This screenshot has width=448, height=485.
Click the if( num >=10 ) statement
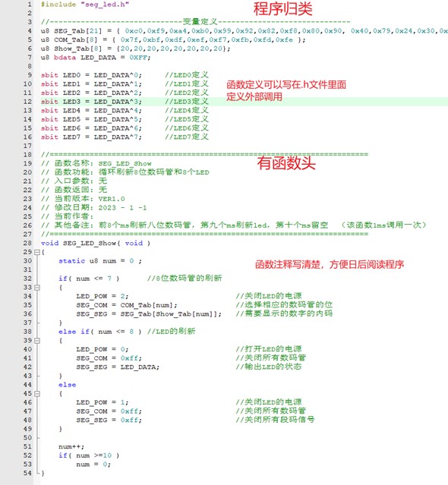[89, 455]
